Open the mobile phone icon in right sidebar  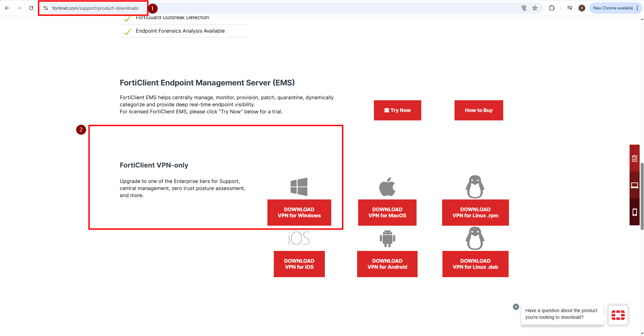pos(635,212)
